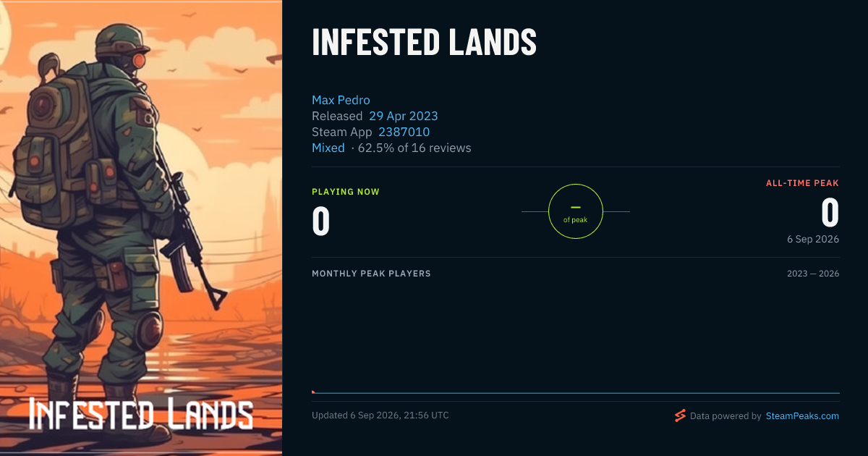The image size is (868, 456).
Task: Click the monthly peak players chart line
Action: (x=576, y=393)
